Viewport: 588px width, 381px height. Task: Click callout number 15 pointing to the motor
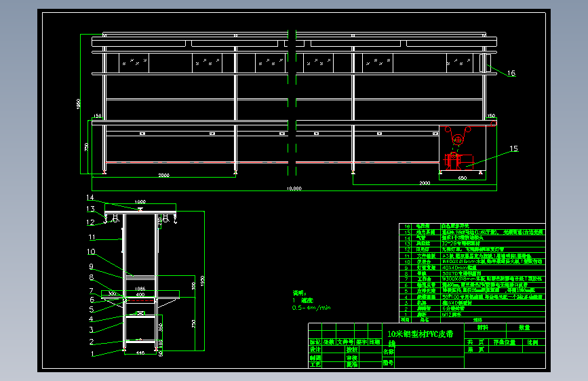513,148
